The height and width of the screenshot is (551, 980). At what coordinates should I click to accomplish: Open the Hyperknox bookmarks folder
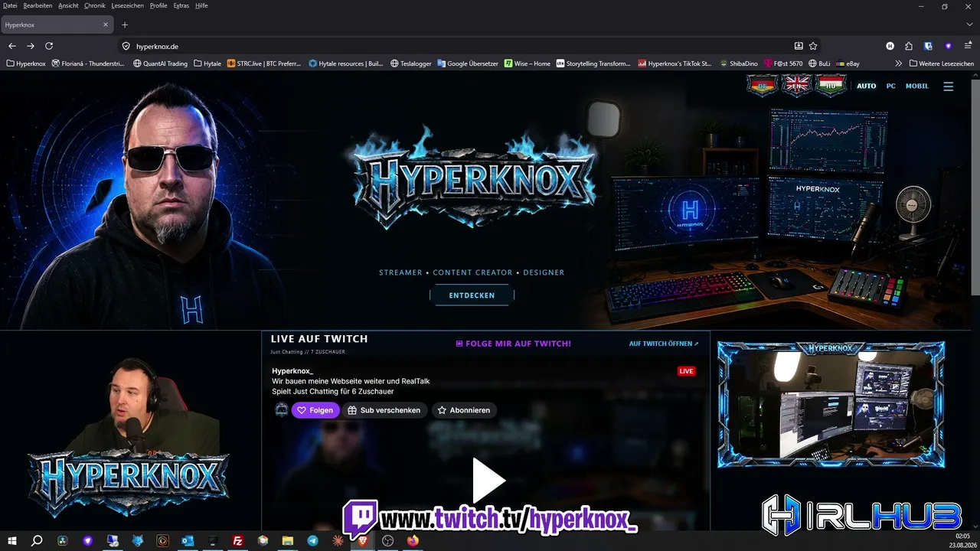point(26,64)
